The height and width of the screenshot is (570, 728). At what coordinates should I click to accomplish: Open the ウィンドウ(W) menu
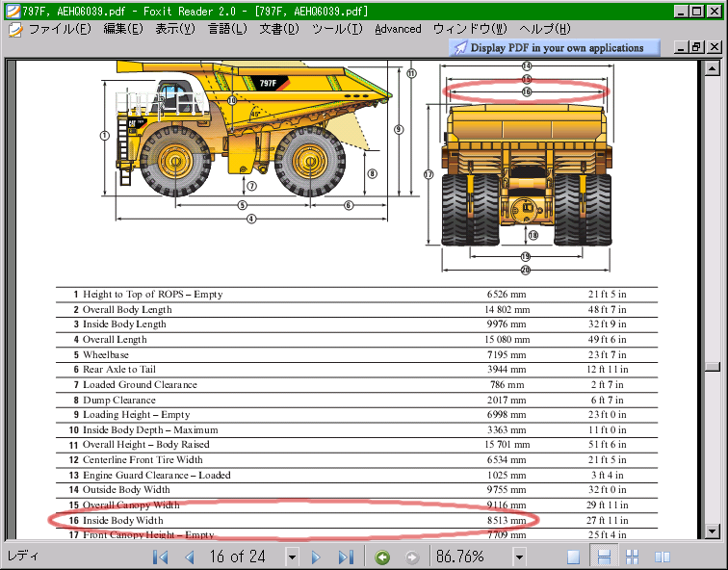(470, 29)
